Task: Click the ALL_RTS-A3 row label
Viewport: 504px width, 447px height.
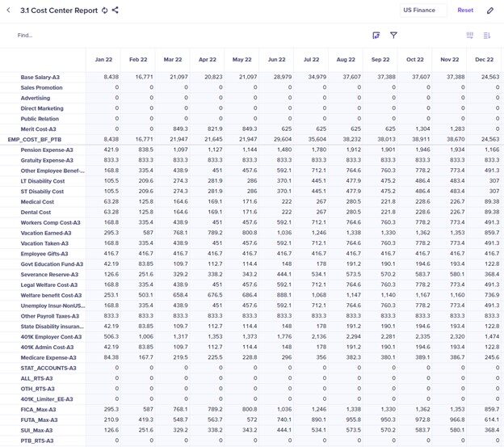Action: [36, 378]
